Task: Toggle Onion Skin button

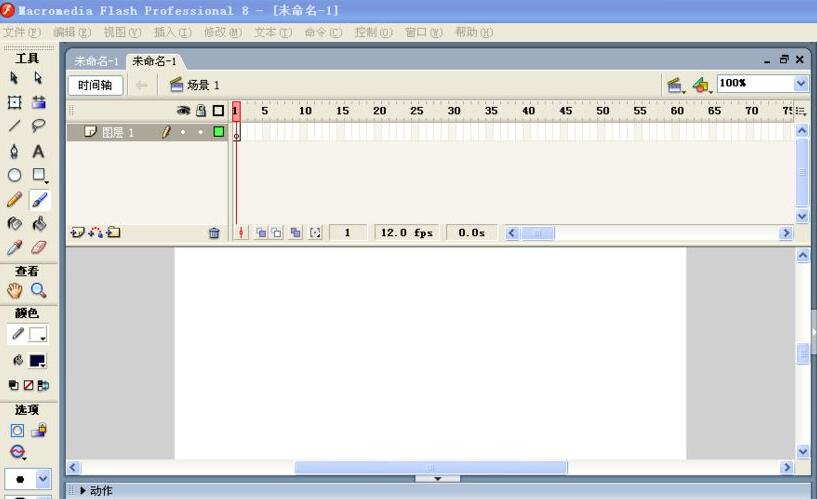Action: pos(261,232)
